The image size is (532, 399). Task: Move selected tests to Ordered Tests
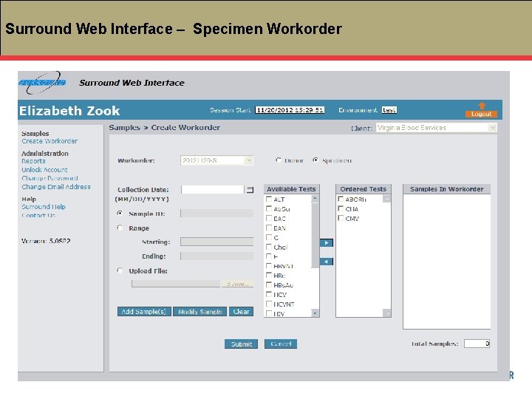(x=327, y=242)
